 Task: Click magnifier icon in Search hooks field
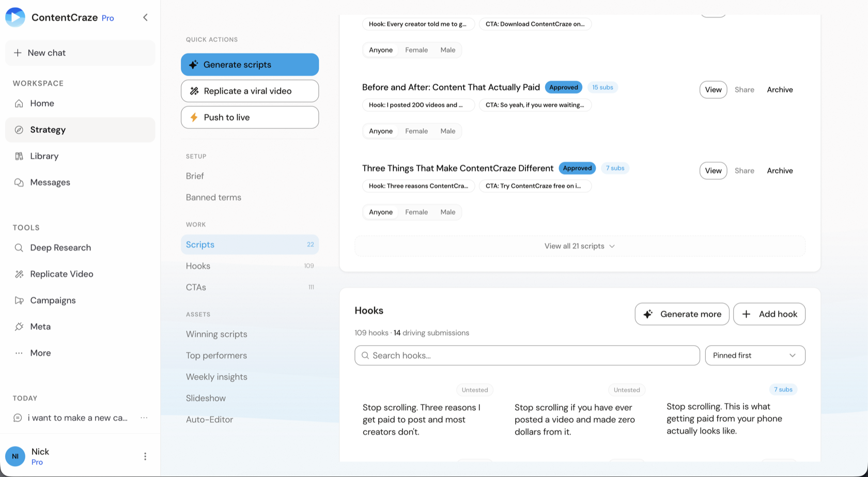pos(365,356)
